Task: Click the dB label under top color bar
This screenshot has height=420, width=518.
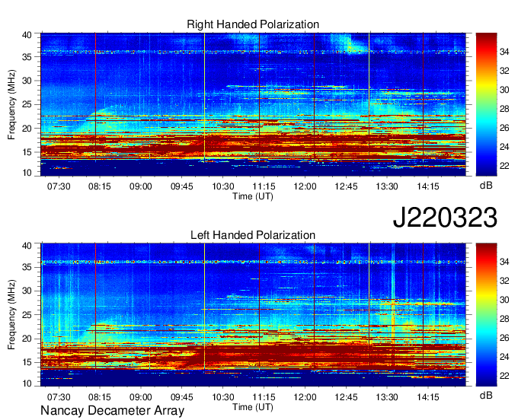Action: 486,186
